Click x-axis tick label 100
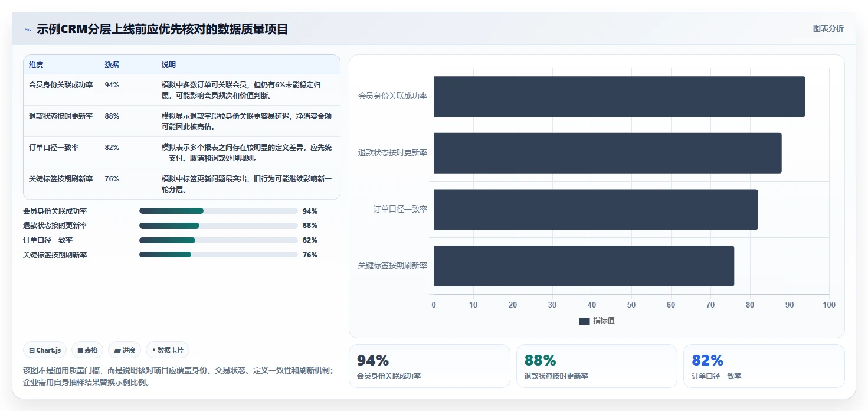Screen dimensions: 868x411 pos(829,305)
